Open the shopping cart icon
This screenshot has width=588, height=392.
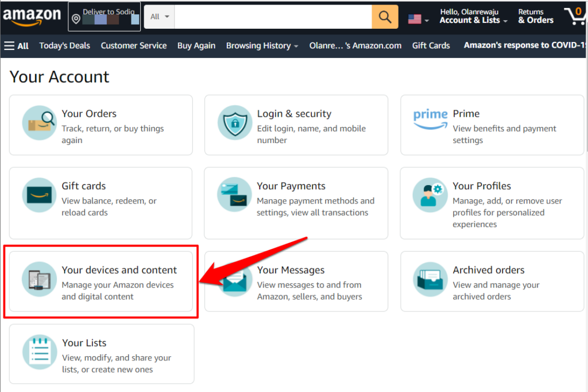pos(575,16)
